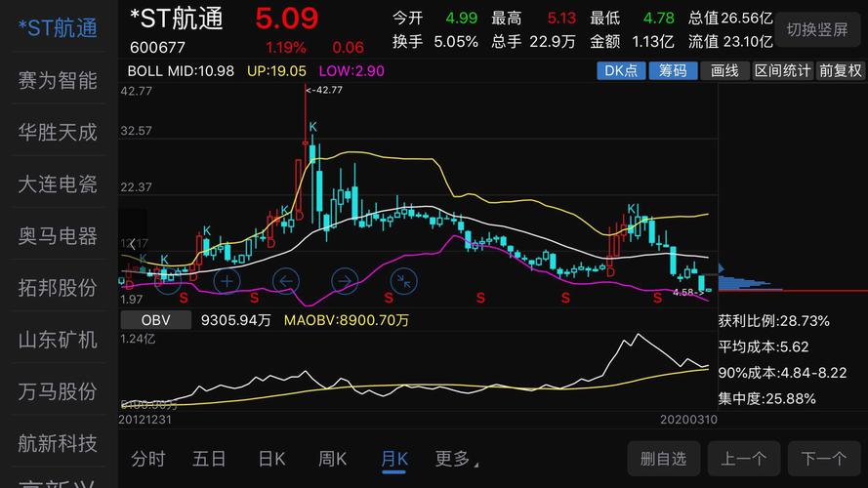868x488 pixels.
Task: Tap the 获利比例:28.73% text
Action: (x=774, y=321)
